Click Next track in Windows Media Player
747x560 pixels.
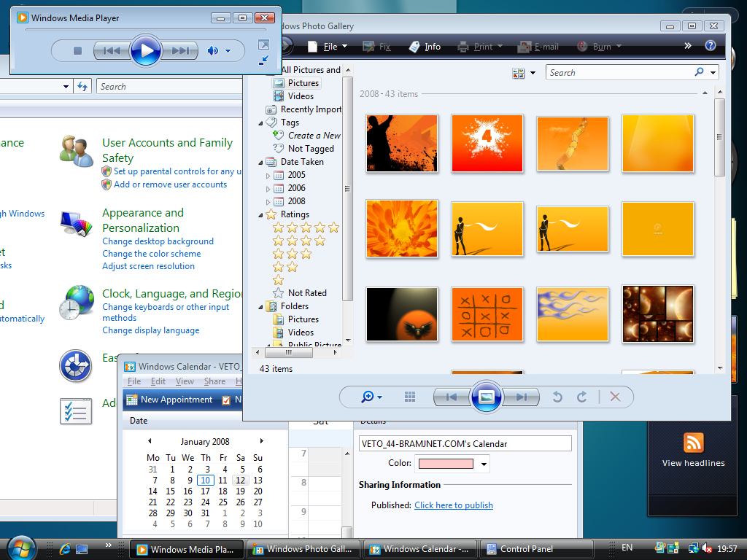[180, 50]
